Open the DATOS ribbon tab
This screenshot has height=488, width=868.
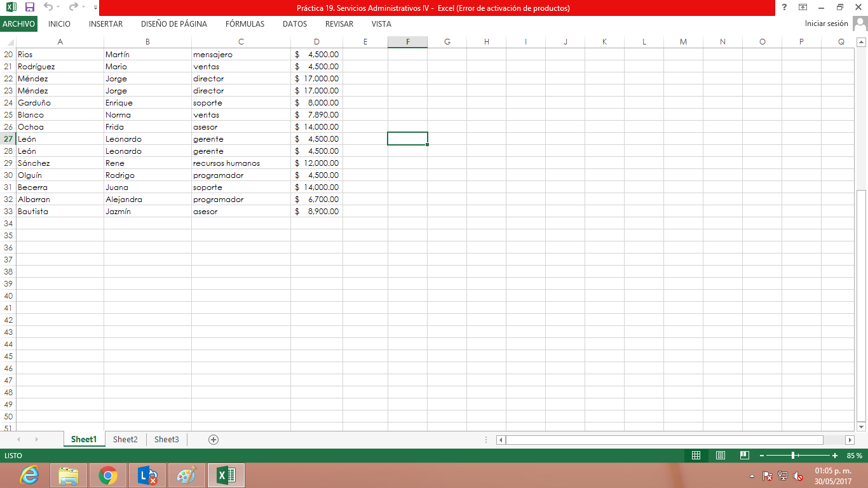295,24
